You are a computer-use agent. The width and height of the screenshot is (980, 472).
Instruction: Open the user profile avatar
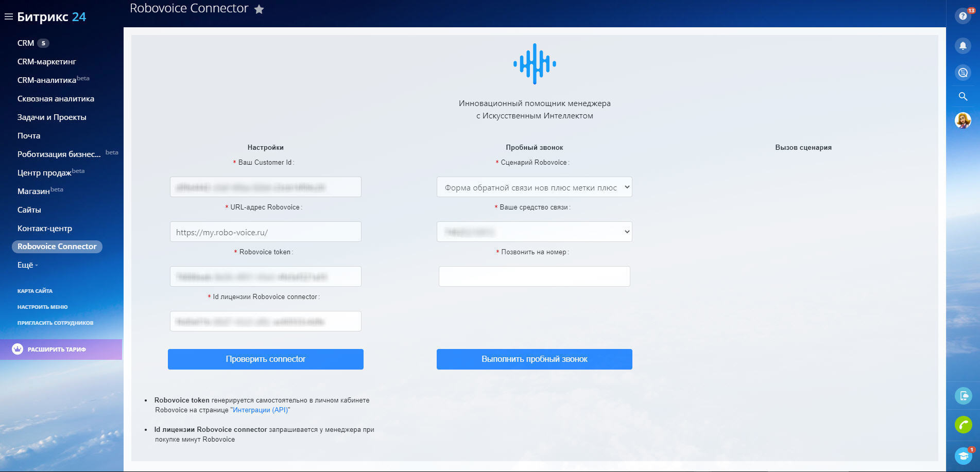point(962,120)
